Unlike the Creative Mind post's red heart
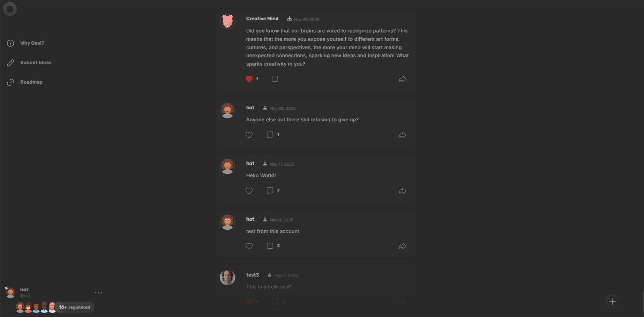The width and height of the screenshot is (644, 317). pos(249,79)
